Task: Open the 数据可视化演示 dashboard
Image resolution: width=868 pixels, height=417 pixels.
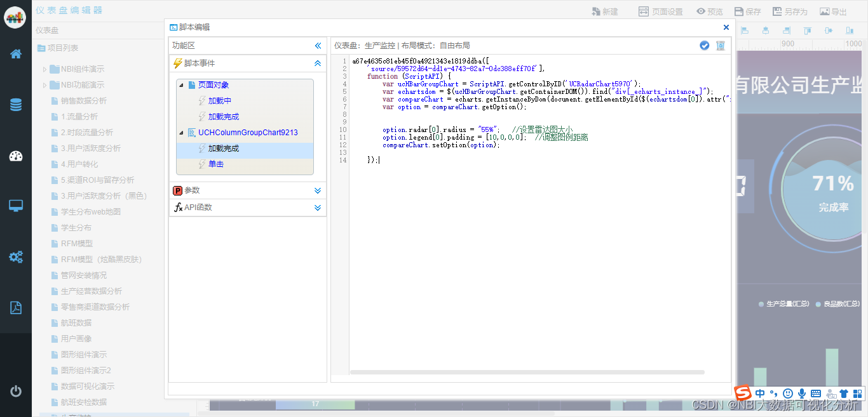Action: (x=88, y=387)
